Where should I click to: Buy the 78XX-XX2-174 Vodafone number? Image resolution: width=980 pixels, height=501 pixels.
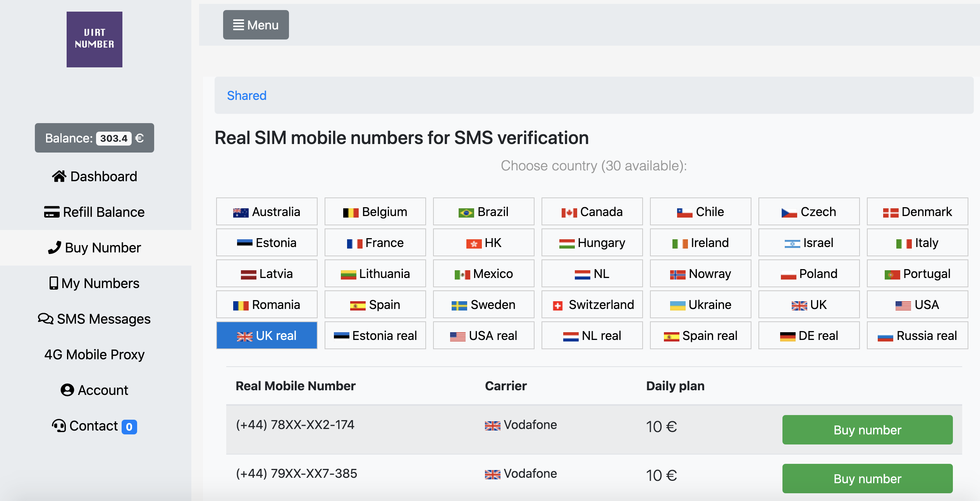pos(867,430)
